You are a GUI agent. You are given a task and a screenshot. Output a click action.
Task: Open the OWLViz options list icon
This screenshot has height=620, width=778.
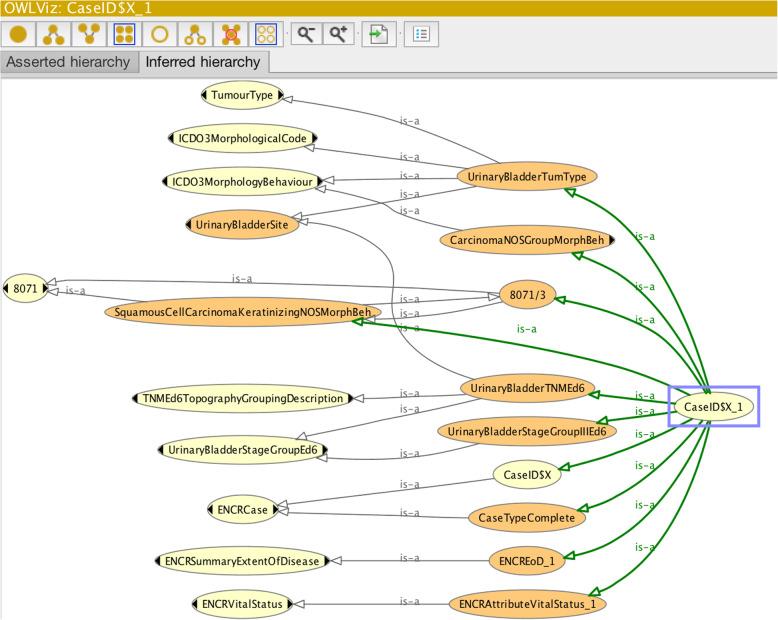(x=421, y=33)
